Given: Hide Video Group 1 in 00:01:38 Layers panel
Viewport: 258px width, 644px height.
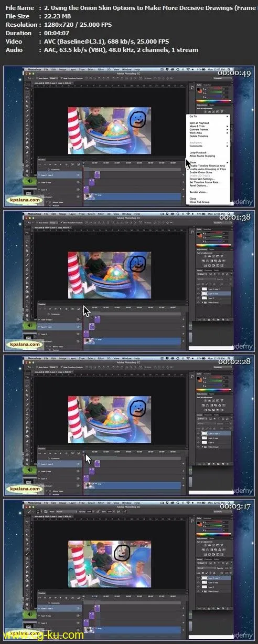Looking at the screenshot, I should [198, 303].
